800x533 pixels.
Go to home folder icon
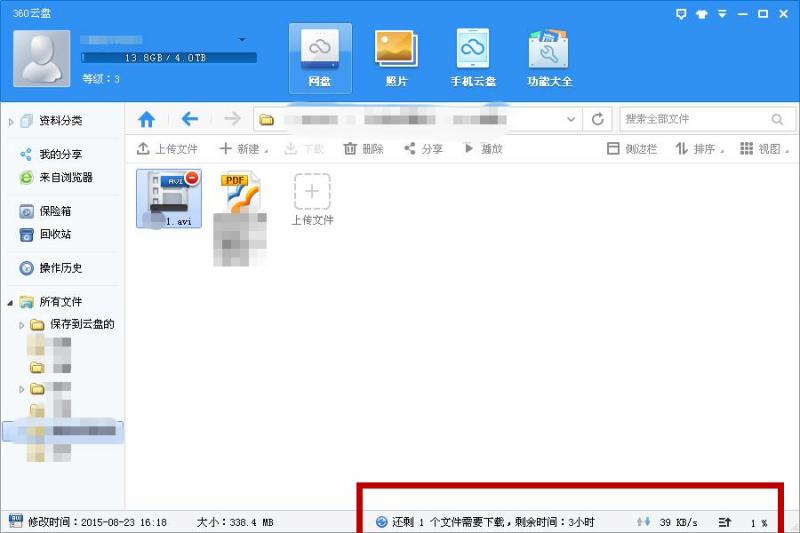146,119
